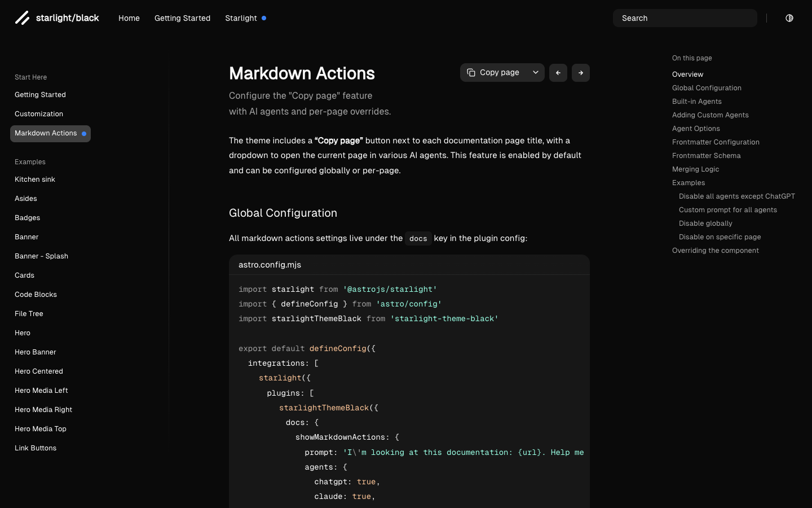Focus the Search field
The image size is (812, 508).
coord(685,18)
